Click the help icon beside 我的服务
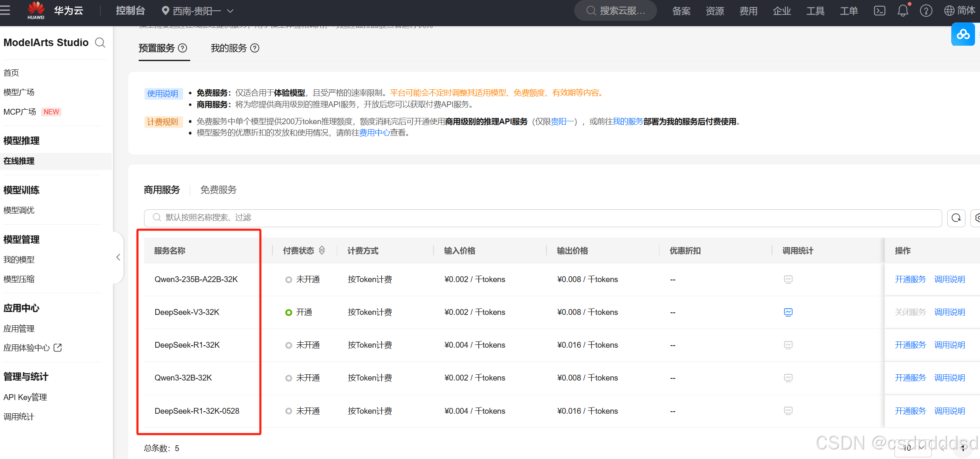 [x=255, y=48]
